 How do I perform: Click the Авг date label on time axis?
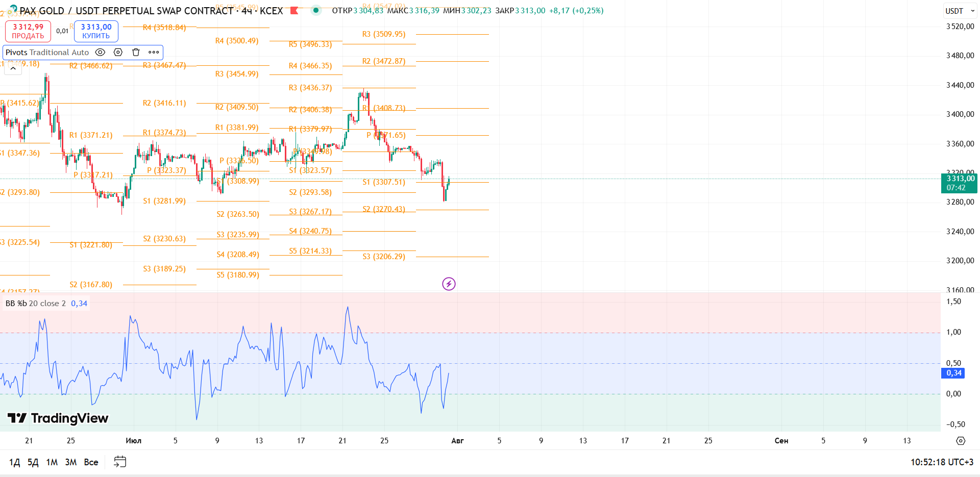tap(457, 441)
